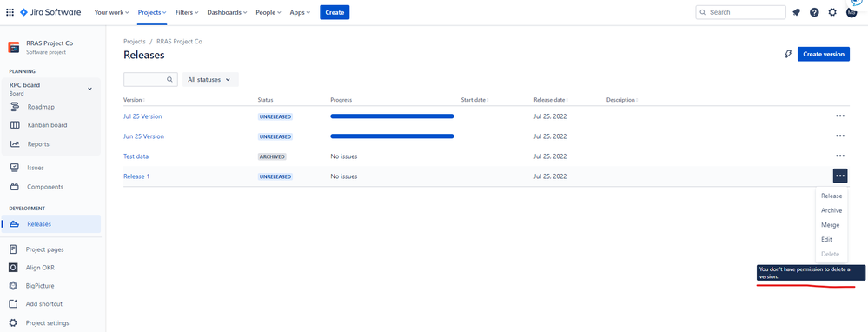Click the RRAS Project Co breadcrumb

coord(179,42)
